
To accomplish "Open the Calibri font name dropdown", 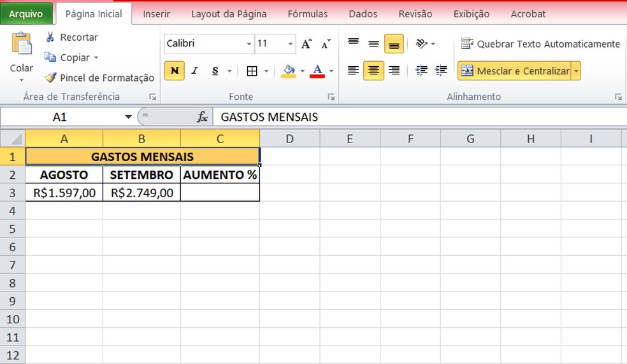I will point(249,43).
